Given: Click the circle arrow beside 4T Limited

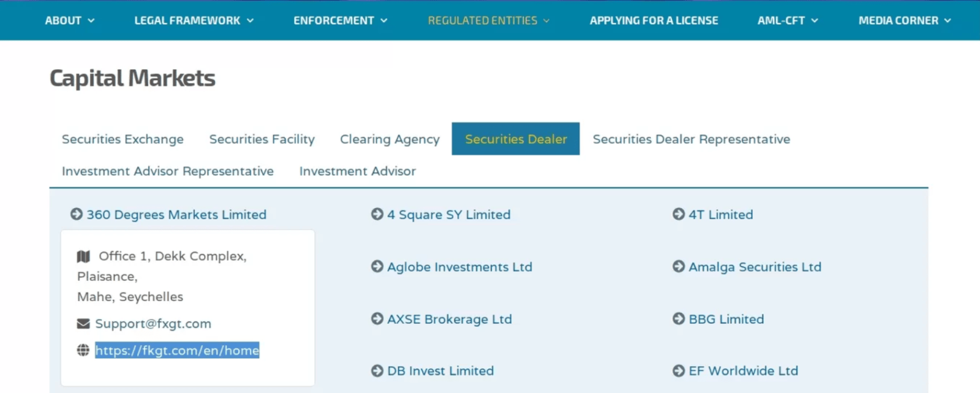Looking at the screenshot, I should (679, 214).
